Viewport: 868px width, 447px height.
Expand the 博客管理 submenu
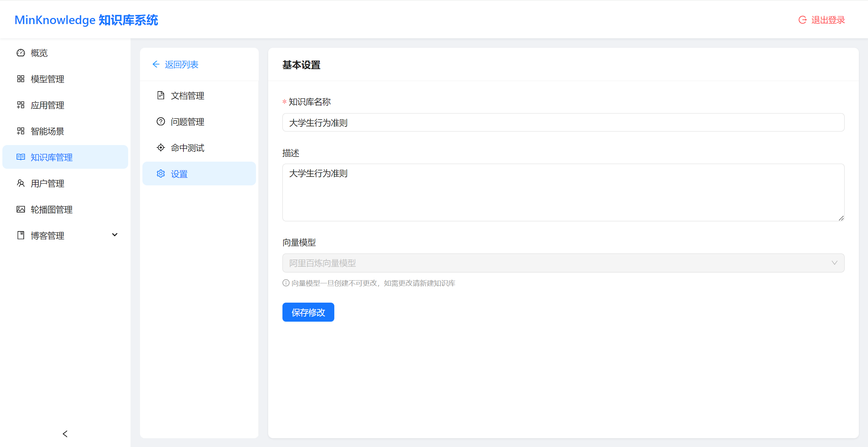[115, 235]
